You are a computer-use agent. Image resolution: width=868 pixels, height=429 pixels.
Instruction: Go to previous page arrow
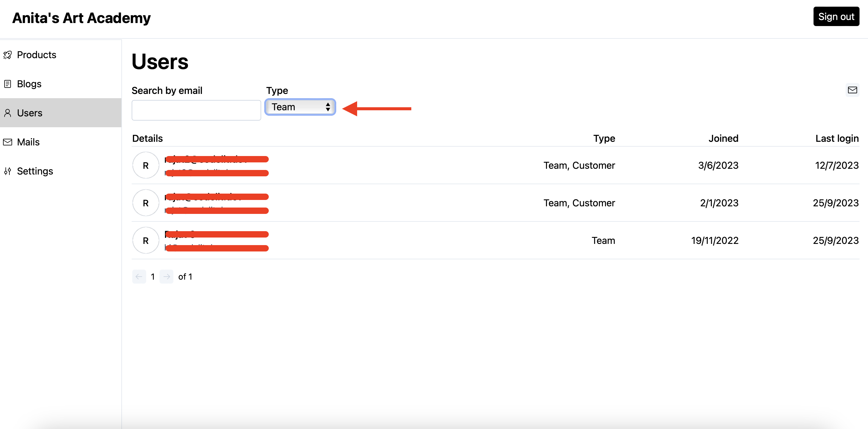[x=139, y=277]
